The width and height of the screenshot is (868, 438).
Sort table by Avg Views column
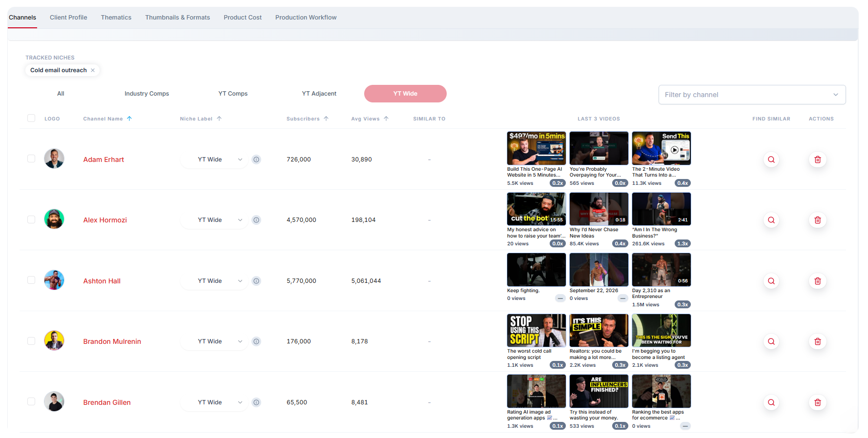coord(370,119)
